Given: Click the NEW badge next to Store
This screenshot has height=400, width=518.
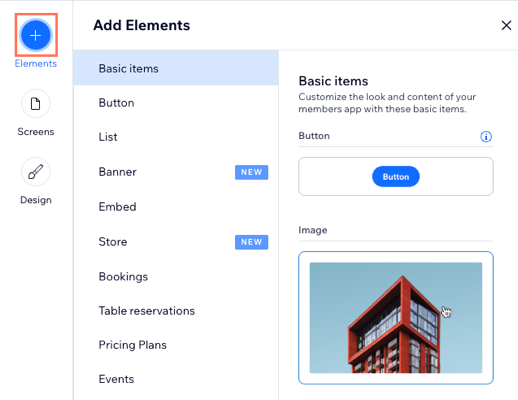Looking at the screenshot, I should click(x=251, y=242).
